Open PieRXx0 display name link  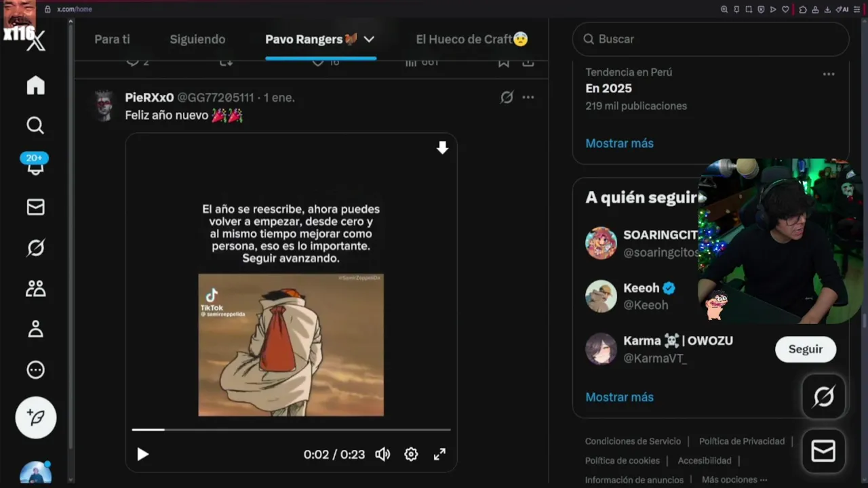point(149,98)
